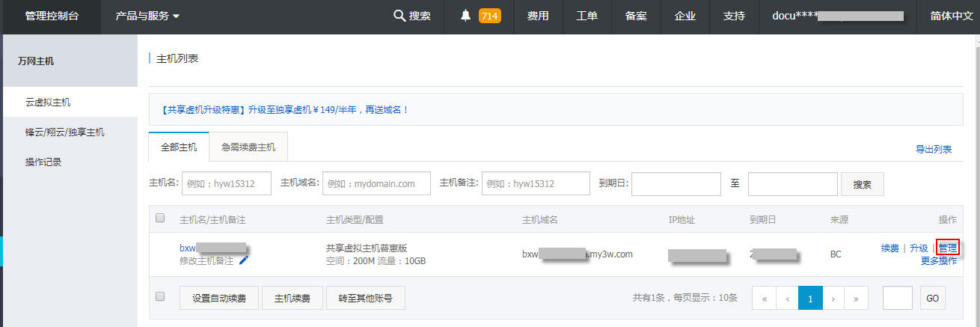Open 简体中文 language selector
980x327 pixels.
(951, 16)
